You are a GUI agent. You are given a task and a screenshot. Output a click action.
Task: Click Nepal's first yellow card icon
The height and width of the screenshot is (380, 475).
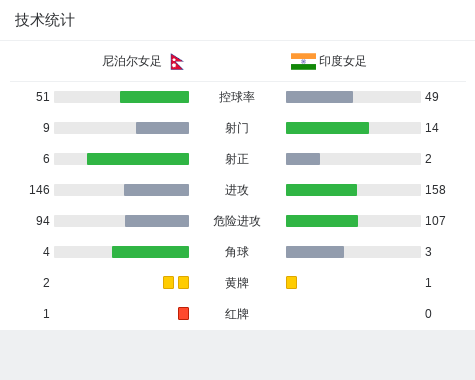click(x=168, y=282)
